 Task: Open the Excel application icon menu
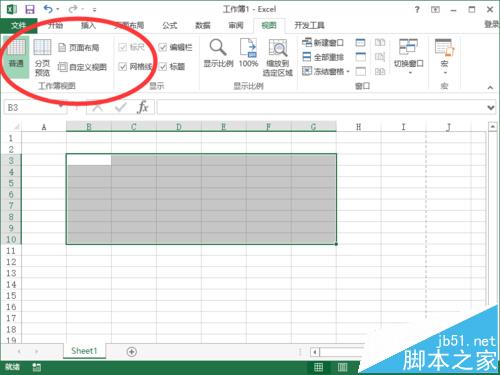12,9
